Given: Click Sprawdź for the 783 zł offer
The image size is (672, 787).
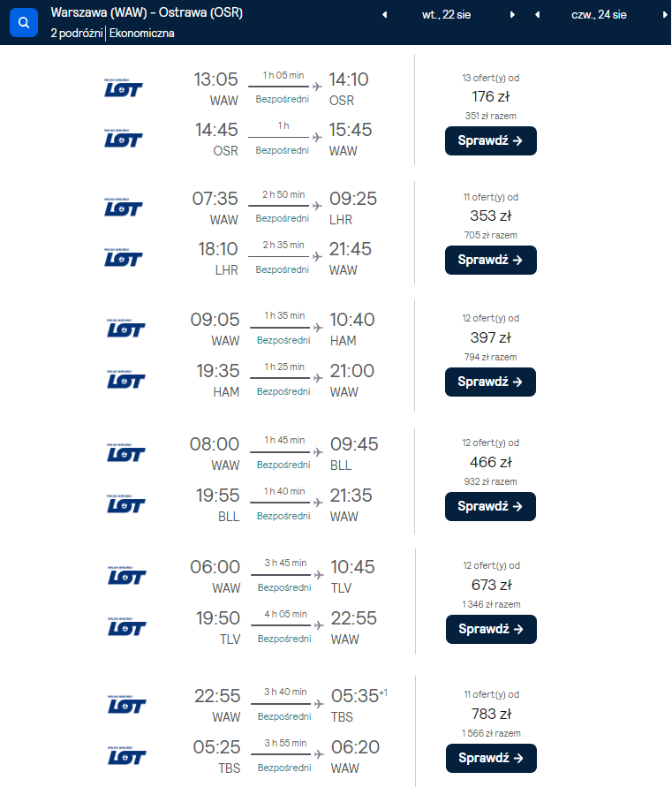Looking at the screenshot, I should coord(491,759).
